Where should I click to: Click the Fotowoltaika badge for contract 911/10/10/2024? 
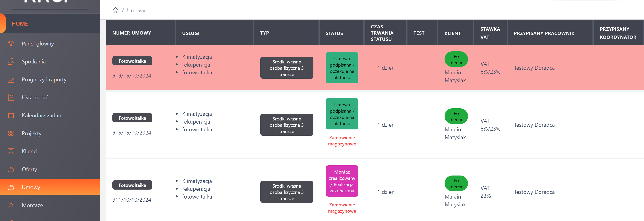pos(132,185)
